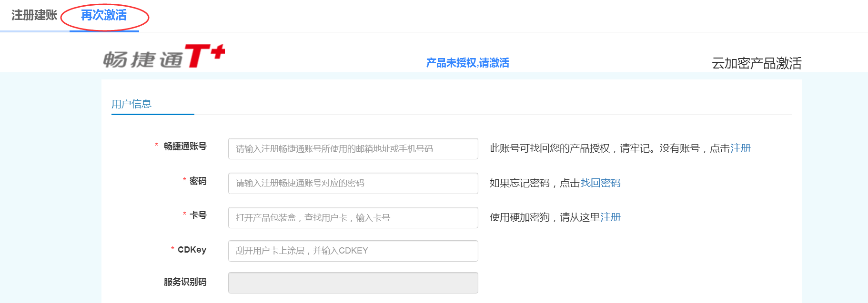Focus the 畅捷通账号 input field
Screen dimensions: 868x303
[x=353, y=149]
